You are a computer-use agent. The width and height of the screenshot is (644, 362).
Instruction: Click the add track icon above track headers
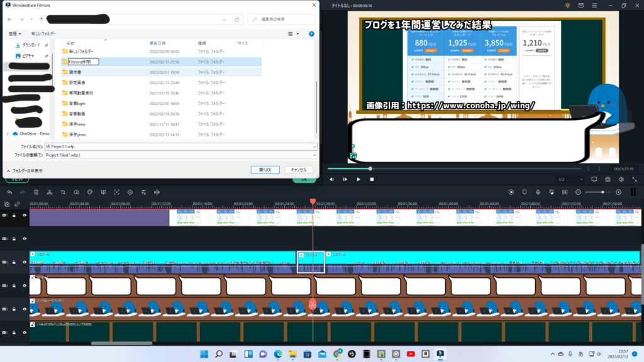6,204
